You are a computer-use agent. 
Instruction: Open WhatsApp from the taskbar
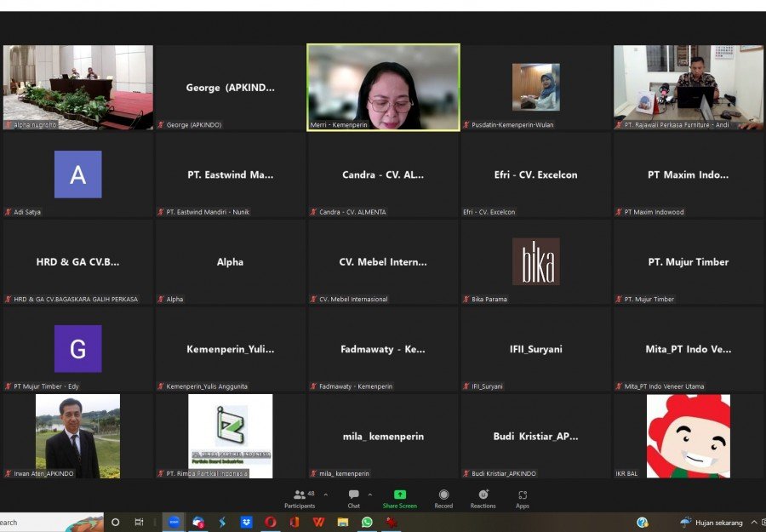tap(367, 523)
